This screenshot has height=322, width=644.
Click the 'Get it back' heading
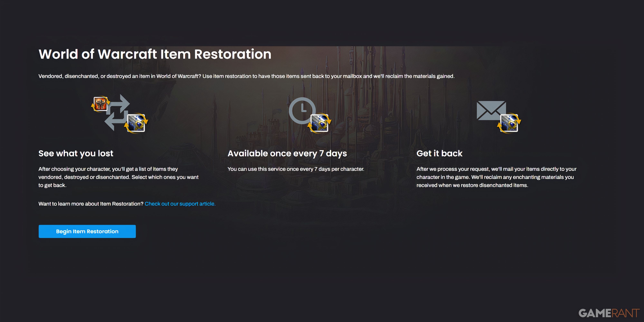point(439,153)
